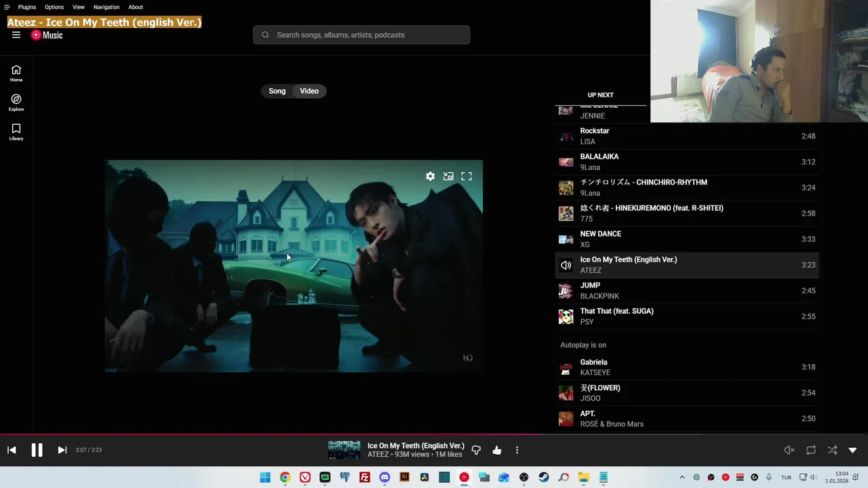Switch to Song mode

point(277,91)
